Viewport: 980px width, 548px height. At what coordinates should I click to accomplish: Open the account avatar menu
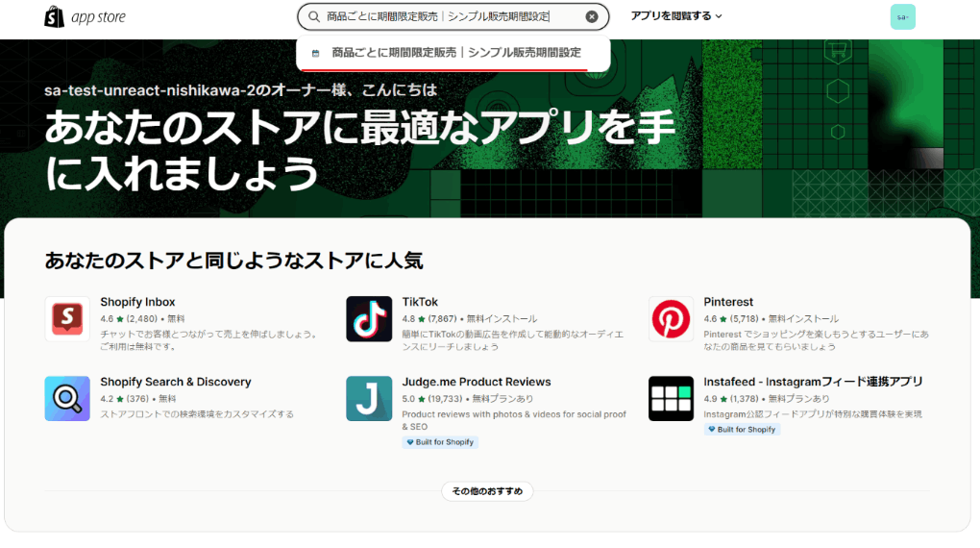tap(902, 17)
